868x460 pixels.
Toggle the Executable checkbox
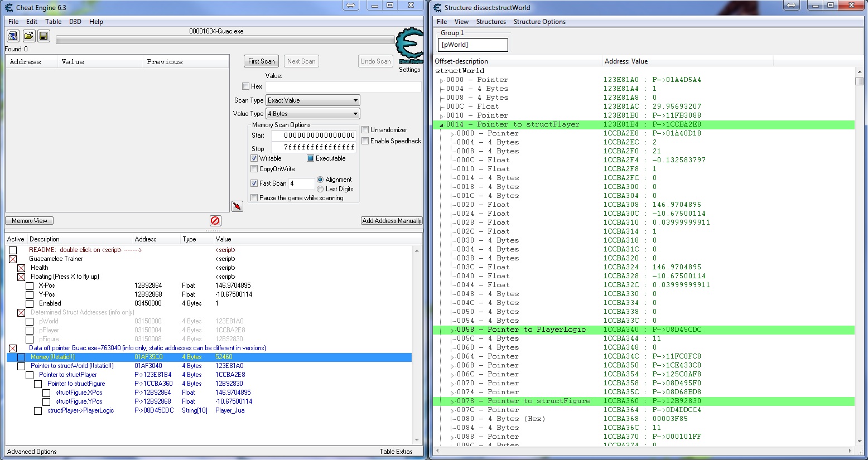[310, 158]
